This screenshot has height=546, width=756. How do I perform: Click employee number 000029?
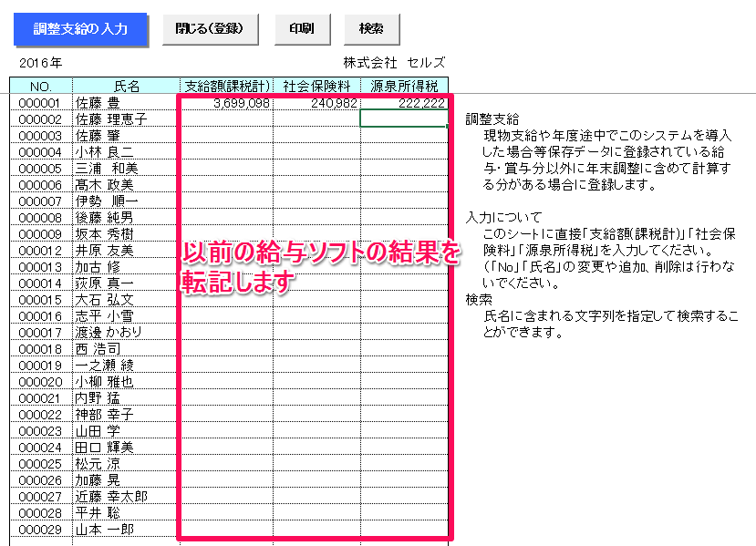[41, 529]
